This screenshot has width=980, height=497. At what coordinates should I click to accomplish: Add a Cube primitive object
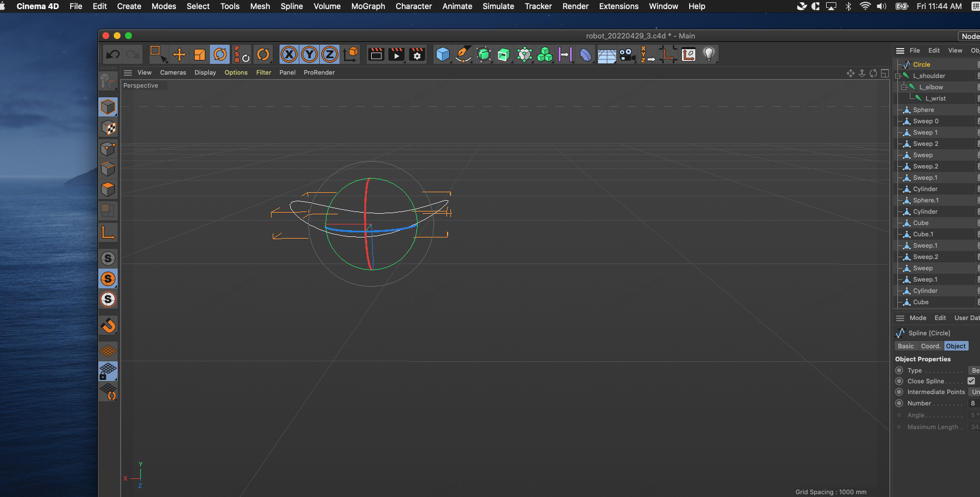(x=443, y=54)
